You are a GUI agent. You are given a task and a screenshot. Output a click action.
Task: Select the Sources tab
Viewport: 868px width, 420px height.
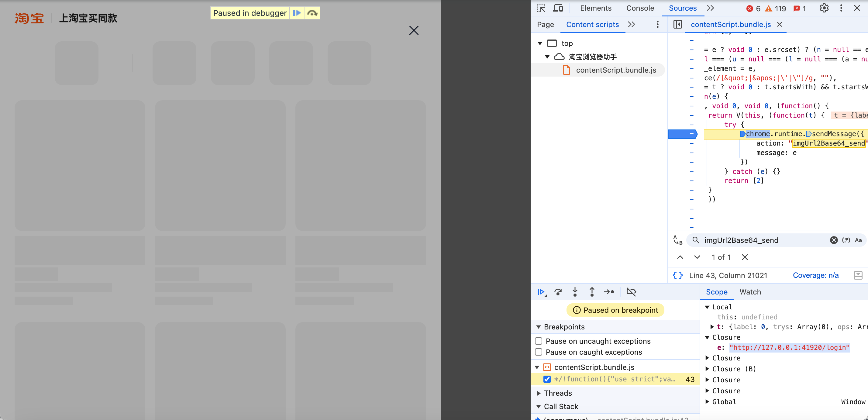[x=682, y=8]
